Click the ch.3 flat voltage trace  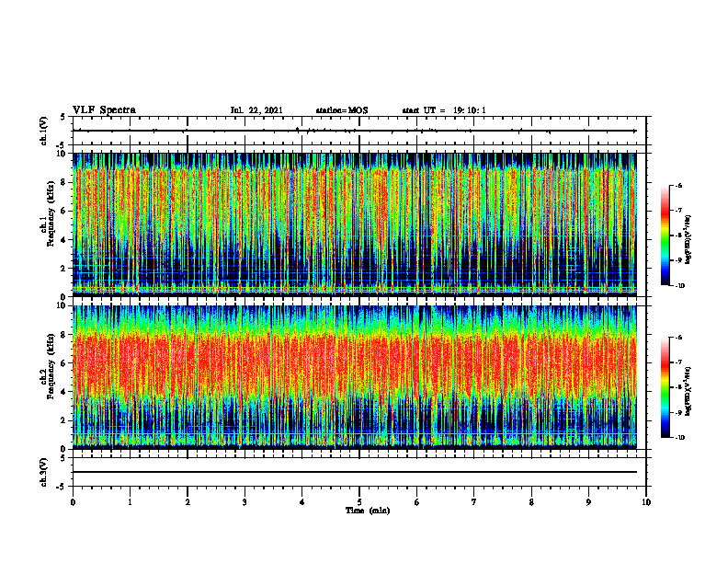(355, 472)
